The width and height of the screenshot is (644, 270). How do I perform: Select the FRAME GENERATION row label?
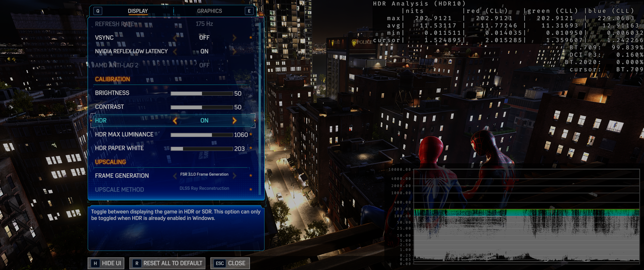click(x=122, y=176)
